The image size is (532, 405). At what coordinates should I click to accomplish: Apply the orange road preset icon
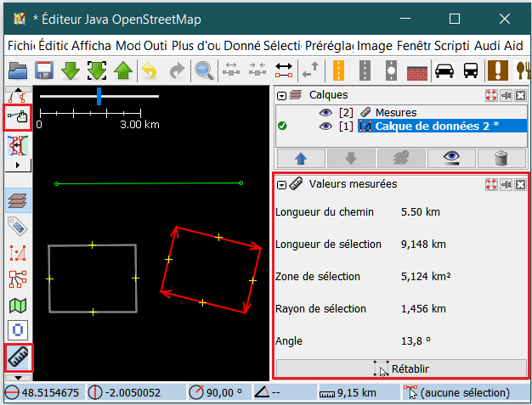click(x=338, y=70)
